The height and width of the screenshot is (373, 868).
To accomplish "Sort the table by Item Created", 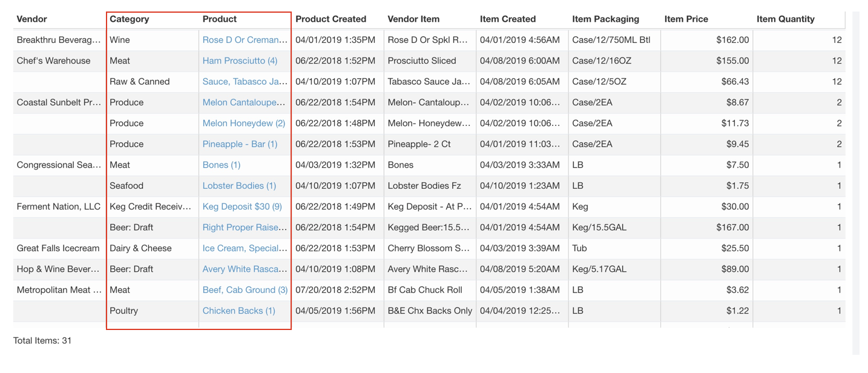I will tap(507, 19).
